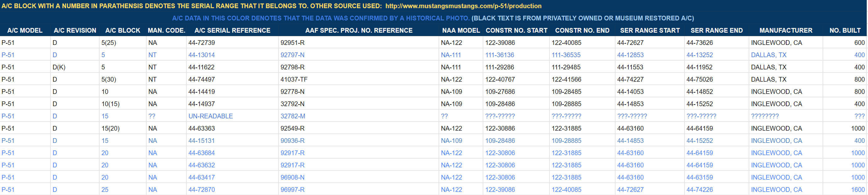The width and height of the screenshot is (868, 195).
Task: Select the A/C SERIAL REFERENCE header
Action: click(232, 30)
